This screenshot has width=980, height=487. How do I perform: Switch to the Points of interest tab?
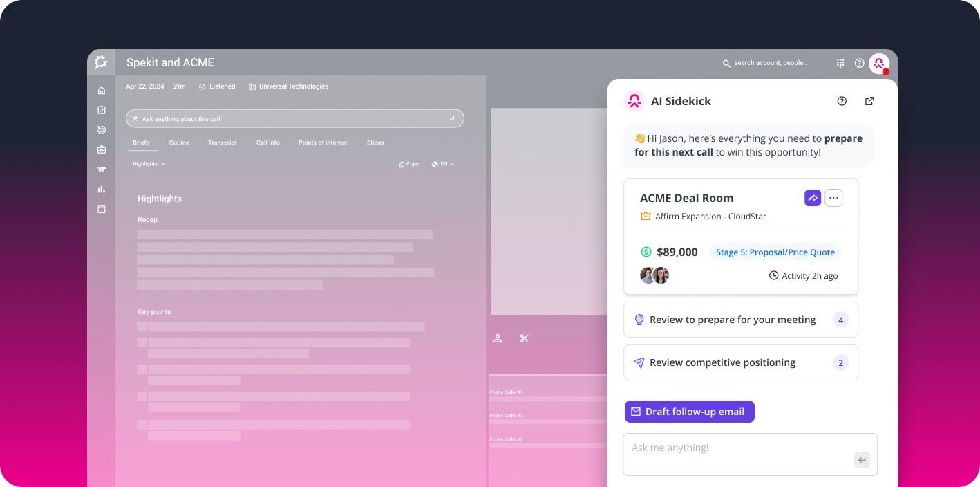coord(323,143)
